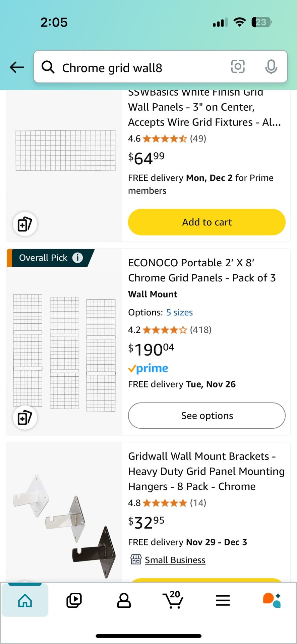This screenshot has height=644, width=297.
Task: Open the account profile tab
Action: (124, 600)
